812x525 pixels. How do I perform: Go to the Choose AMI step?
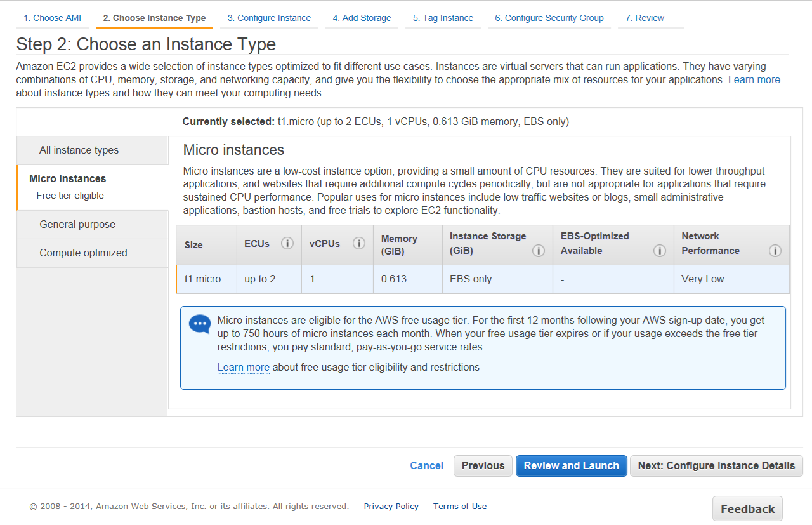pos(53,18)
